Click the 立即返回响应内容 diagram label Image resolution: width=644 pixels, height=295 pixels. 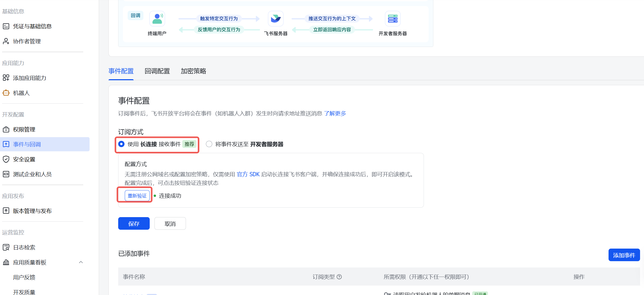coord(332,29)
